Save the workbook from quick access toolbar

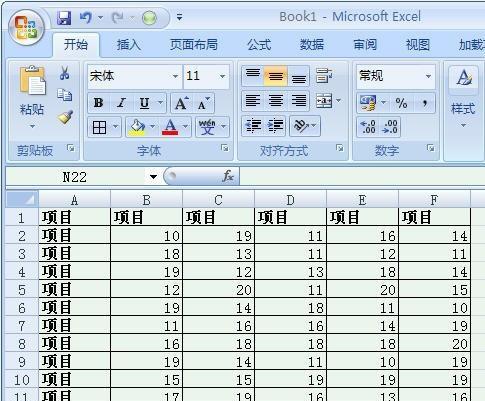click(64, 18)
